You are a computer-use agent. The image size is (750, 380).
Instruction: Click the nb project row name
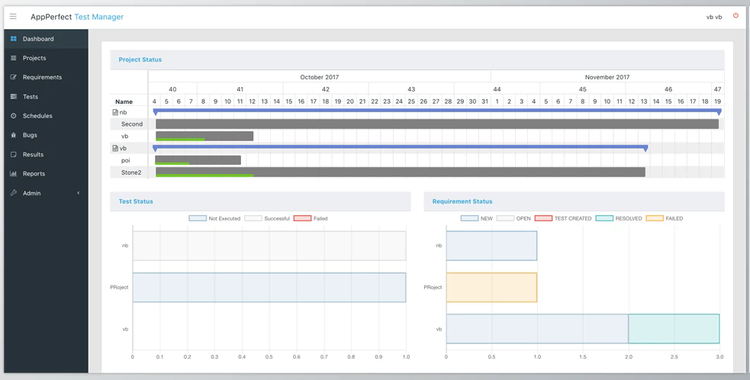pos(123,112)
